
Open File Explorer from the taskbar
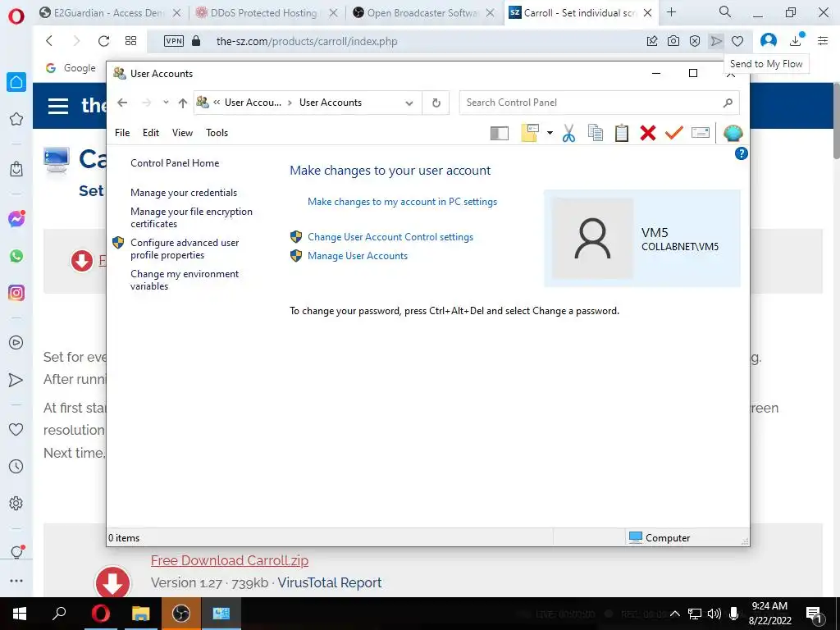(141, 614)
